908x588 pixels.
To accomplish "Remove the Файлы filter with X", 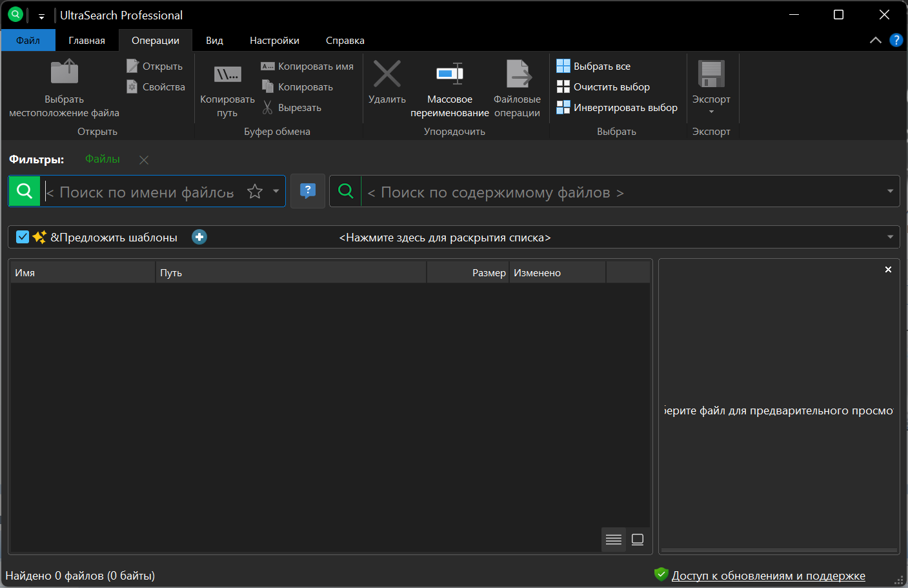I will coord(144,160).
